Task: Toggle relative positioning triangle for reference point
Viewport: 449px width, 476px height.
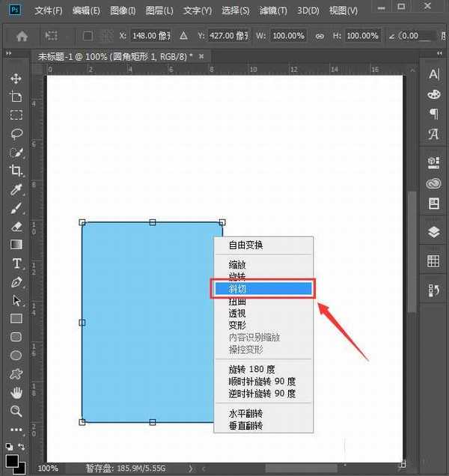Action: (185, 36)
